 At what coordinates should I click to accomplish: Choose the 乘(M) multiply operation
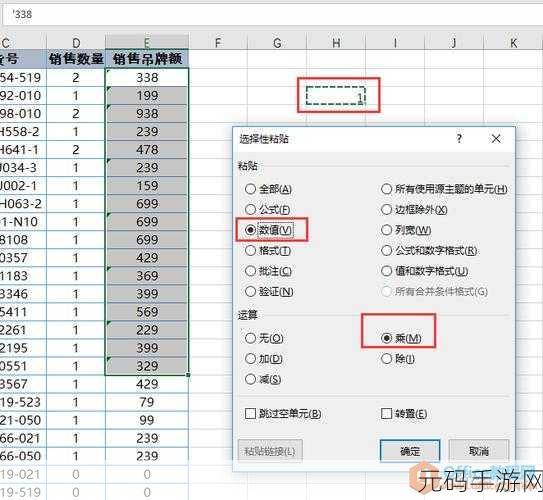coord(401,338)
